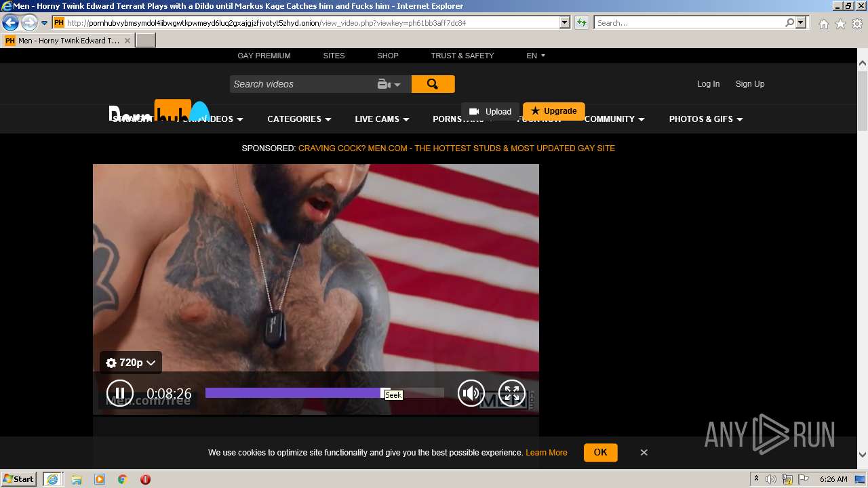Accept cookies with the OK button

point(600,452)
